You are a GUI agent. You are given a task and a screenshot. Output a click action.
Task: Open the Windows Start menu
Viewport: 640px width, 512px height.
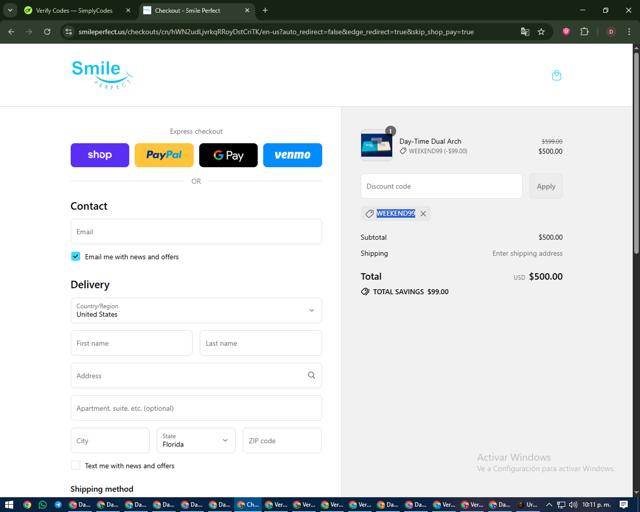[9, 505]
